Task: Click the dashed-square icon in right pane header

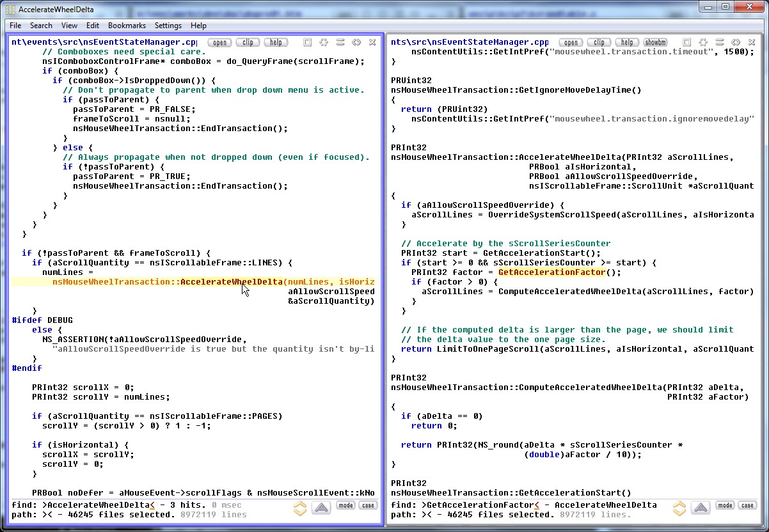Action: [703, 42]
